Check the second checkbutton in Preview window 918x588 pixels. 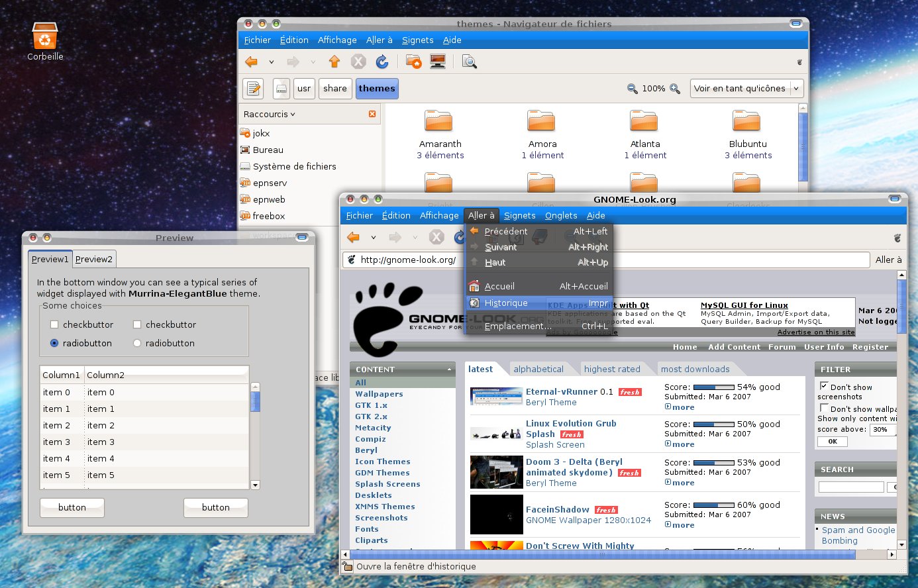(137, 325)
